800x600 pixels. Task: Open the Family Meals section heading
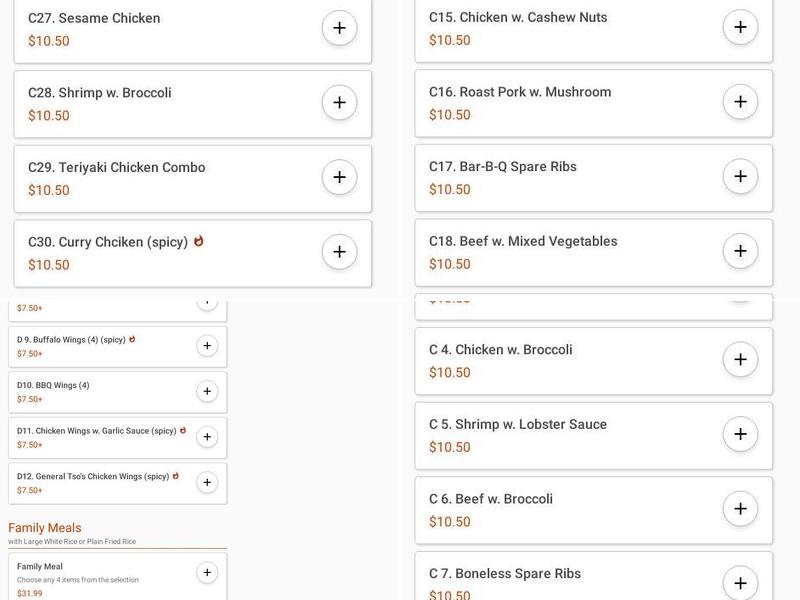pyautogui.click(x=45, y=528)
